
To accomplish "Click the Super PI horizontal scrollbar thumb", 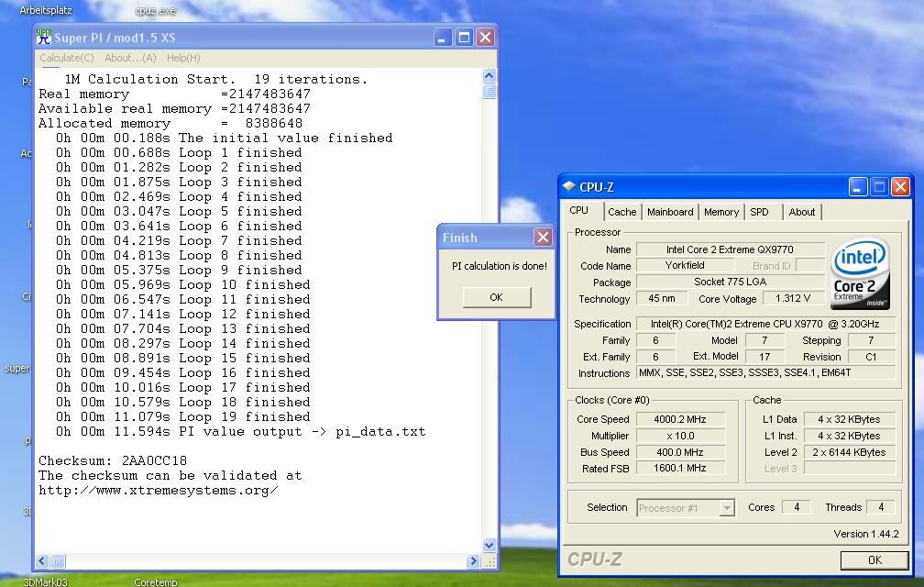I will point(58,561).
